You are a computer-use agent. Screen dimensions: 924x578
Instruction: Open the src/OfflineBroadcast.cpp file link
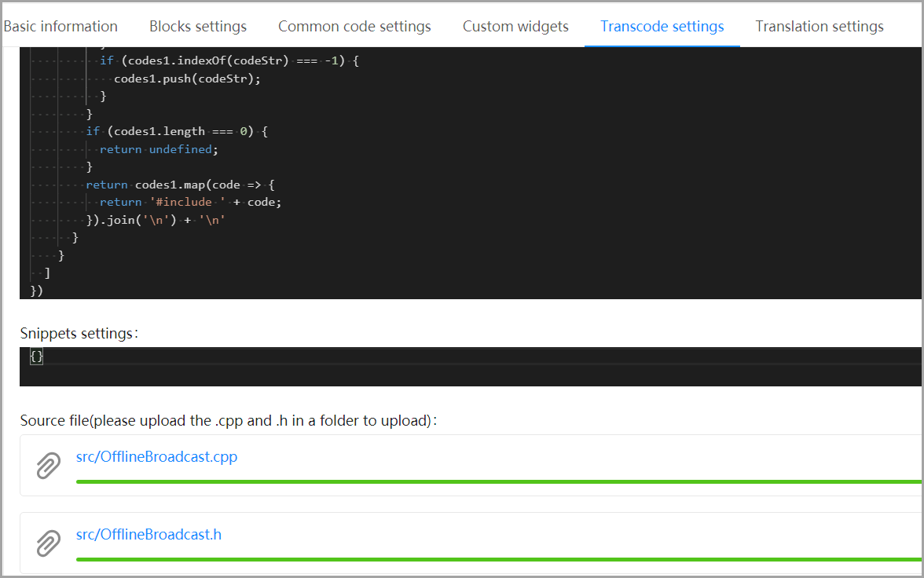coord(156,457)
